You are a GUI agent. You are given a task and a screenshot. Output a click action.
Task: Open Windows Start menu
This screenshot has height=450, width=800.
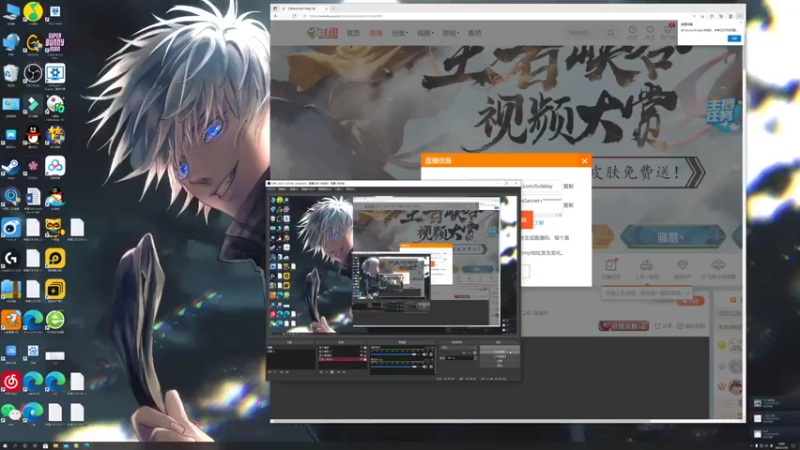tap(4, 446)
